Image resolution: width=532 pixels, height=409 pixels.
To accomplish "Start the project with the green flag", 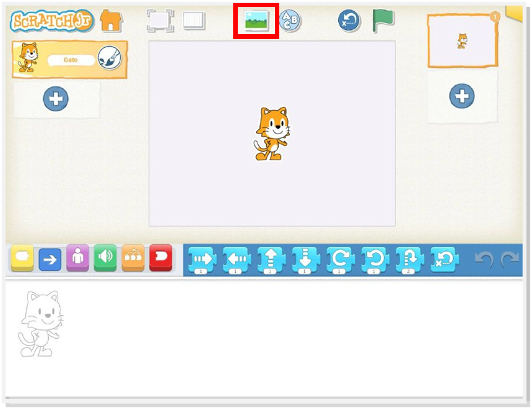I will 383,21.
